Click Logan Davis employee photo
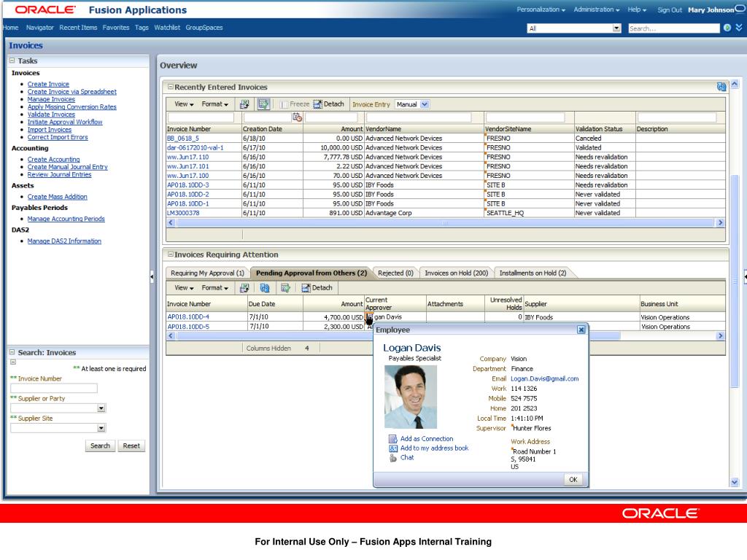The width and height of the screenshot is (747, 560). (x=411, y=397)
